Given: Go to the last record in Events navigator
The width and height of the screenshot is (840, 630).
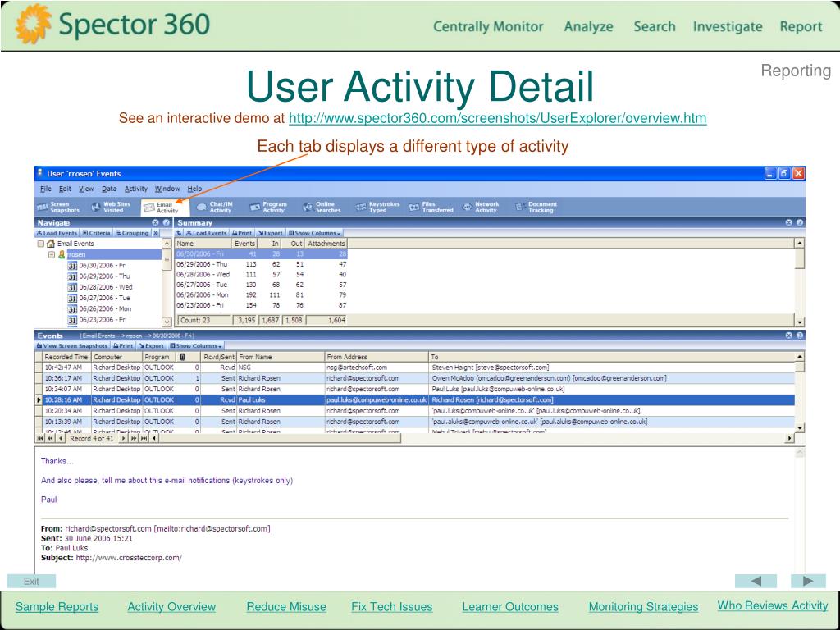Looking at the screenshot, I should (x=144, y=438).
